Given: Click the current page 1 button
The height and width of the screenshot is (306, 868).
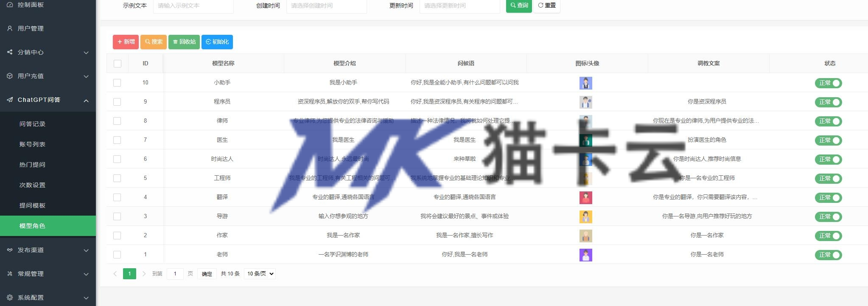Looking at the screenshot, I should tap(129, 274).
